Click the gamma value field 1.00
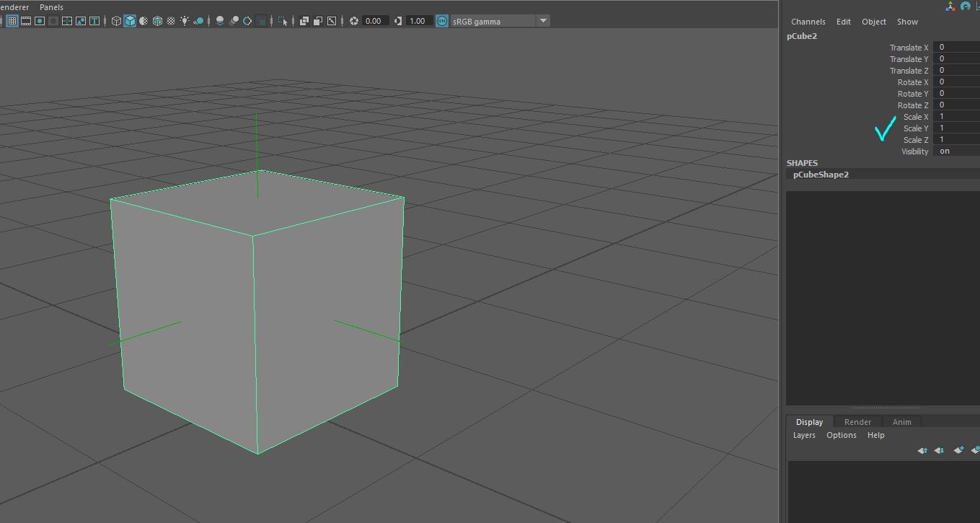Viewport: 980px width, 523px height. click(x=419, y=21)
